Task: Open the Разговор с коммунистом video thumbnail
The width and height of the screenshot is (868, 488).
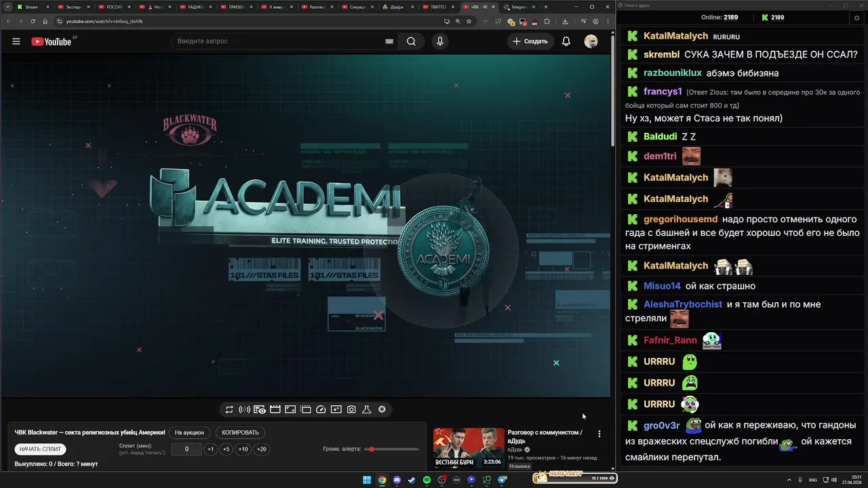Action: click(x=469, y=447)
